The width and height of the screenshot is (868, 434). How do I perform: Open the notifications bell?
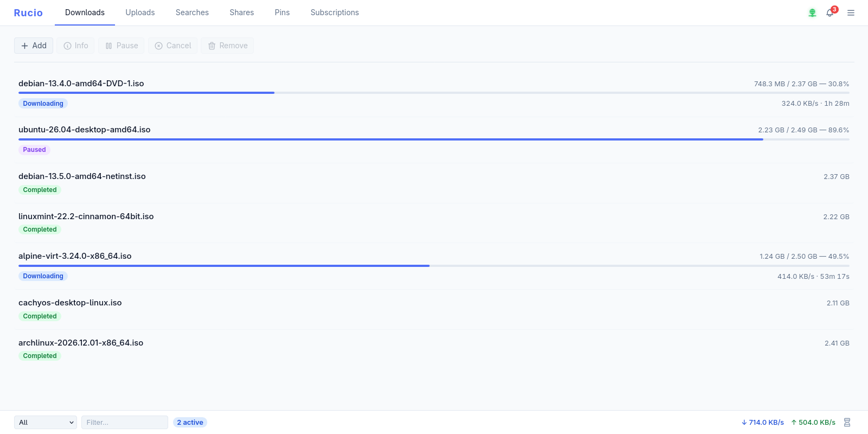(x=830, y=12)
